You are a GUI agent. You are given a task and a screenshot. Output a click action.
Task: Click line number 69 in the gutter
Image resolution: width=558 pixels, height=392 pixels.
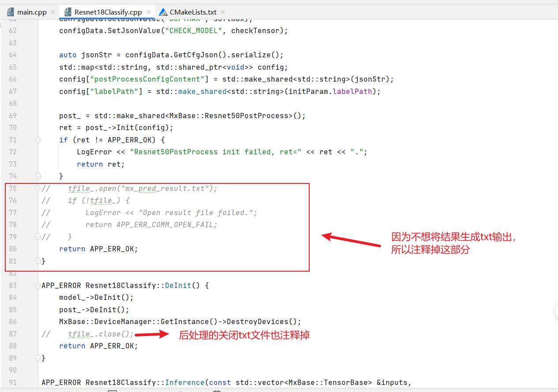tap(12, 116)
